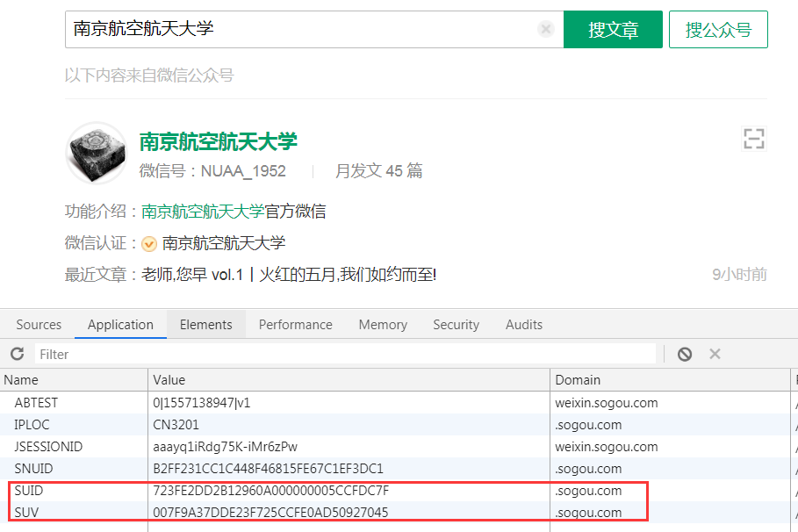The image size is (798, 532).
Task: Switch to the Elements tab
Action: (x=206, y=324)
